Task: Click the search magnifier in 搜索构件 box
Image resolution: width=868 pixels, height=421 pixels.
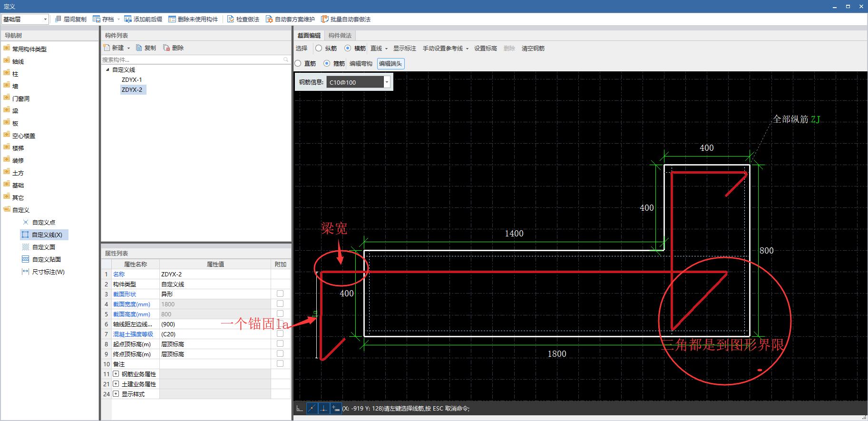Action: point(286,59)
